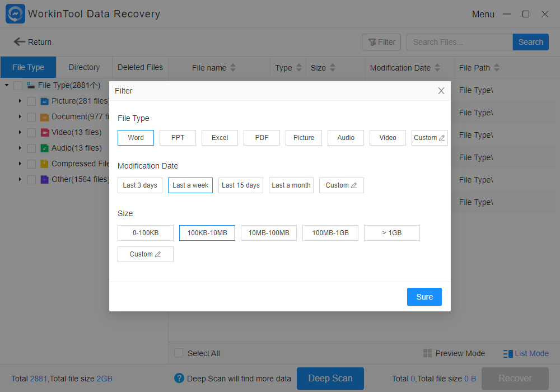560x392 pixels.
Task: Sort by Type column arrows
Action: click(299, 67)
